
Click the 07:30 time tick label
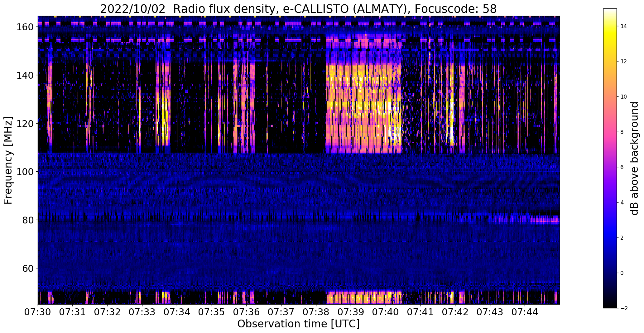coord(38,312)
